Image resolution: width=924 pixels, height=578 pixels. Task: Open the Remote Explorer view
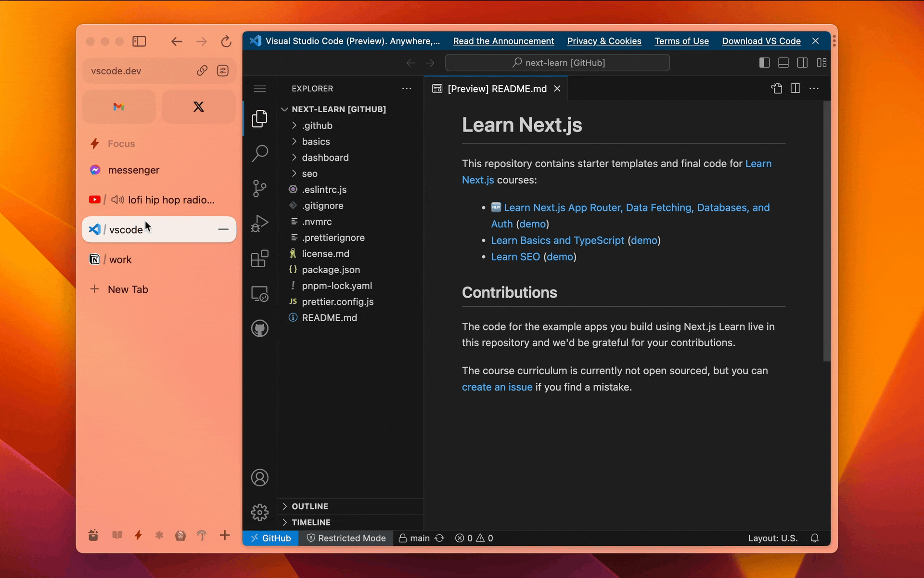point(259,294)
